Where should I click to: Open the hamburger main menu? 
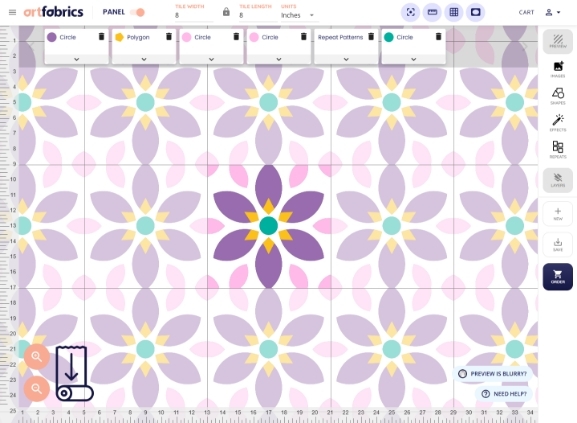click(13, 12)
